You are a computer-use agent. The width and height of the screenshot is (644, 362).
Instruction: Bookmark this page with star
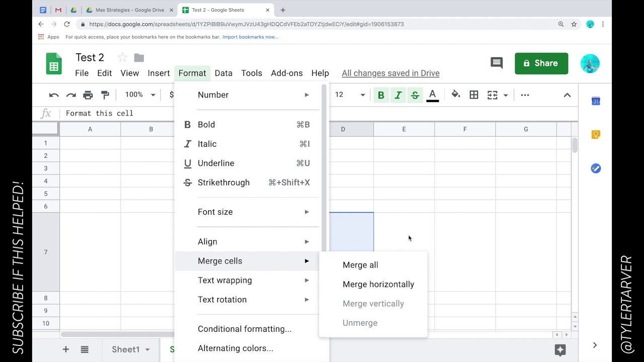point(574,24)
